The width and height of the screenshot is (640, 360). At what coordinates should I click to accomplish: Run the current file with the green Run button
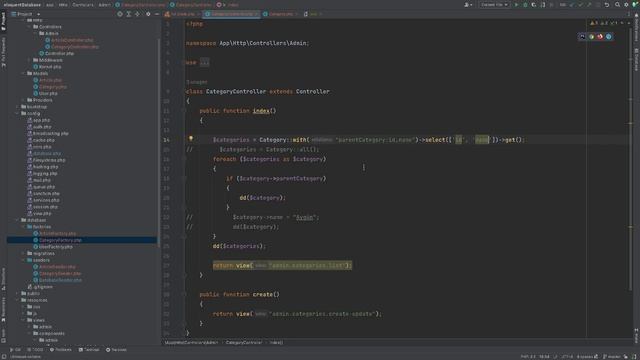tap(516, 5)
